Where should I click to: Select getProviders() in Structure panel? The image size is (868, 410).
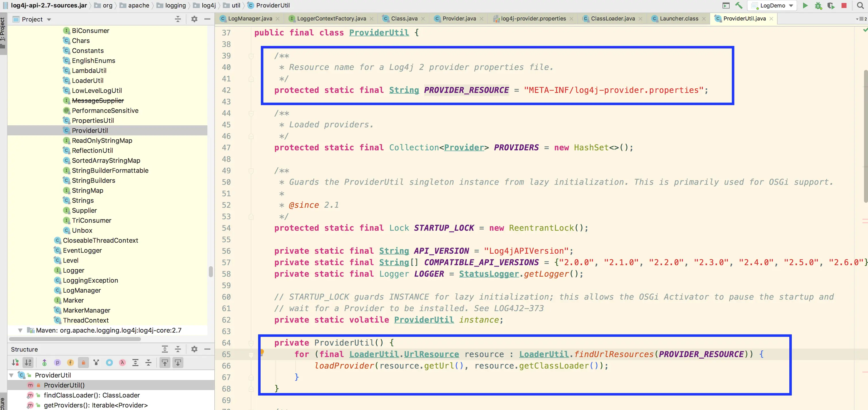pyautogui.click(x=96, y=405)
